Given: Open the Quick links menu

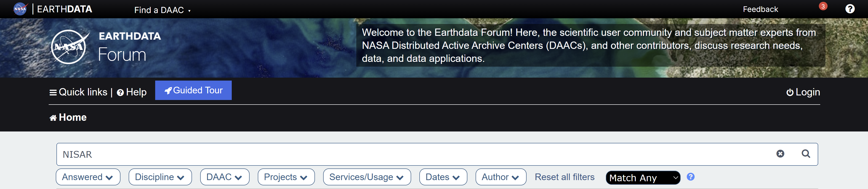Looking at the screenshot, I should [x=78, y=92].
